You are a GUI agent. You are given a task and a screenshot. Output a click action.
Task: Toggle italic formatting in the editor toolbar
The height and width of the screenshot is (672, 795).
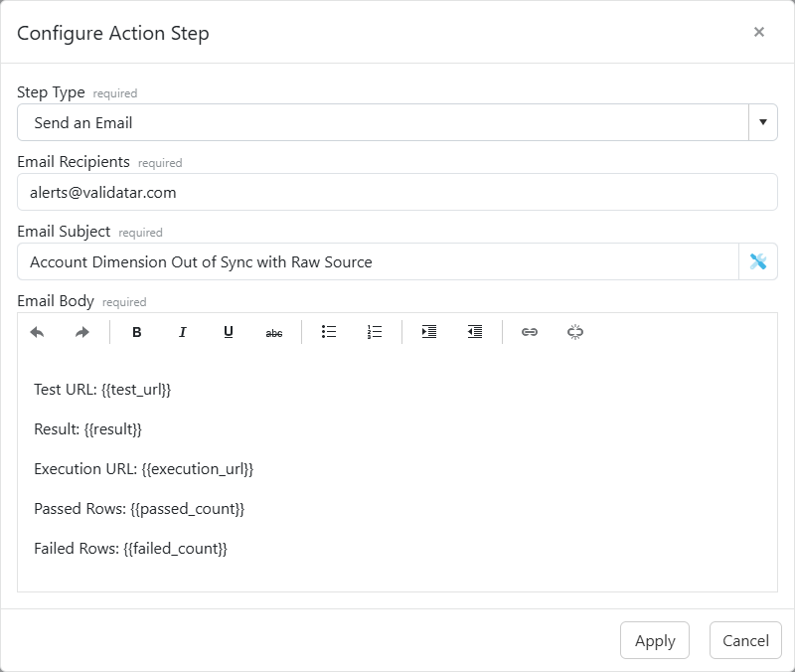coord(182,332)
